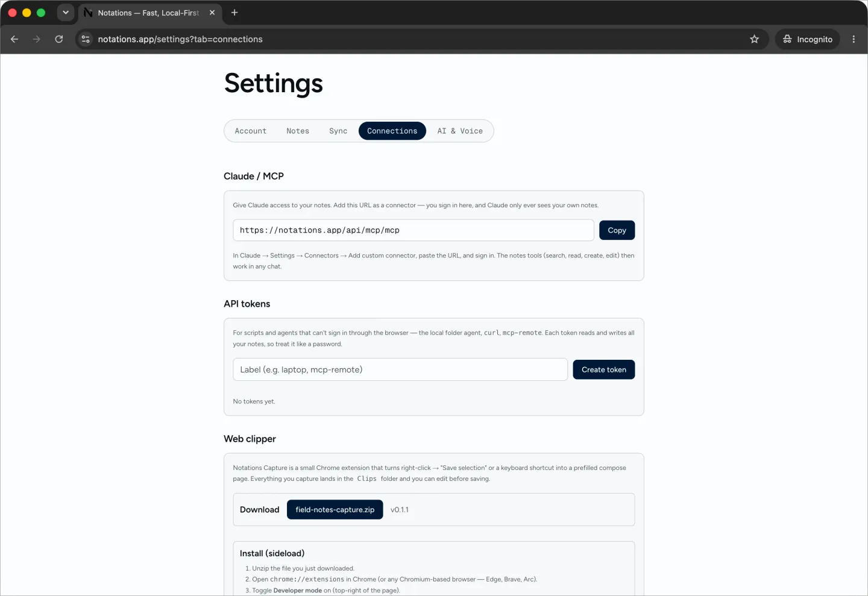Open site information icon in address bar

[x=86, y=39]
